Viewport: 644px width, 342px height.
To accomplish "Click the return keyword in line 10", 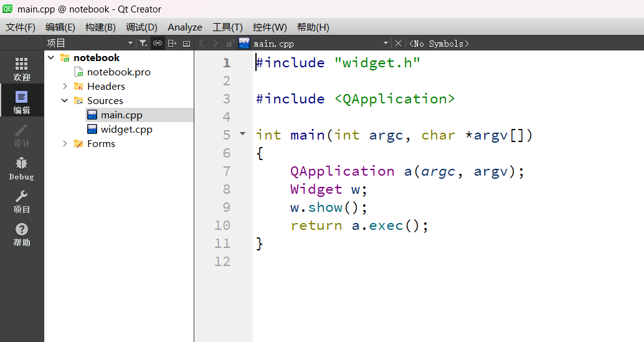I will 316,226.
